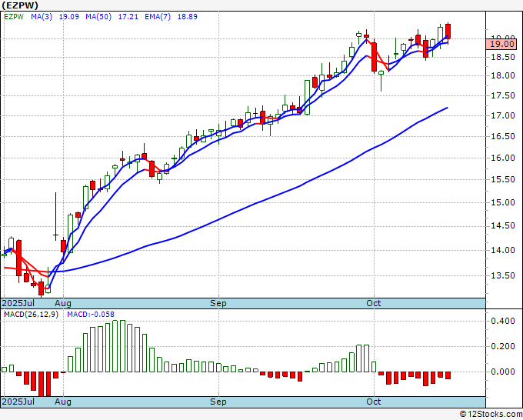This screenshot has width=523, height=420.
Task: Click the 2025Jul label on MACD axis
Action: pos(18,402)
